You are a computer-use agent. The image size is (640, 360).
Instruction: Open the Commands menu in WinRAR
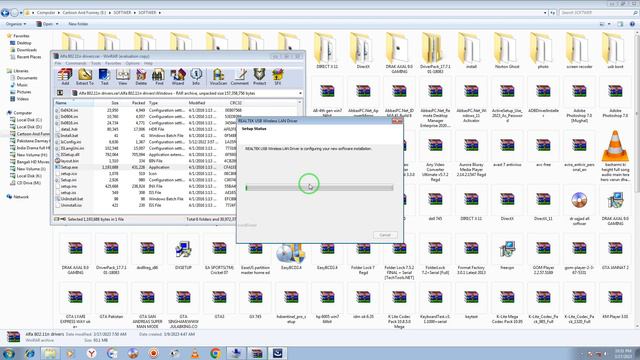pos(76,63)
